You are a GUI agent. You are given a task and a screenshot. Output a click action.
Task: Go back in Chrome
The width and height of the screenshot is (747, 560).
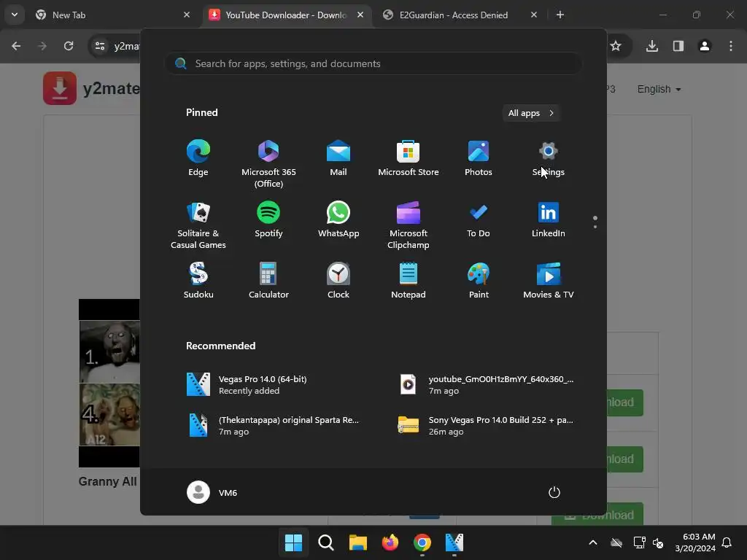(16, 46)
